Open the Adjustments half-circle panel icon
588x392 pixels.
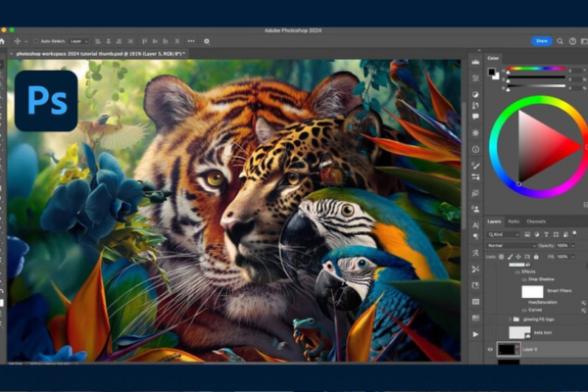475,94
